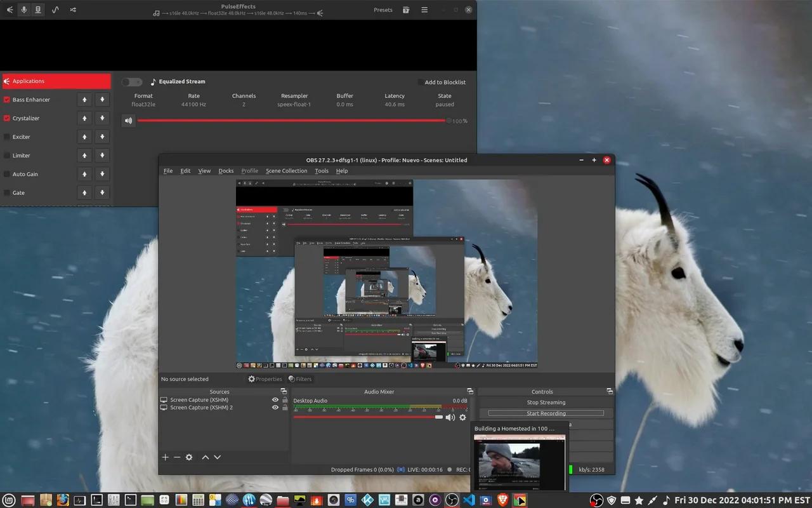
Task: Disable the Bass Enhancer checkbox
Action: point(7,100)
